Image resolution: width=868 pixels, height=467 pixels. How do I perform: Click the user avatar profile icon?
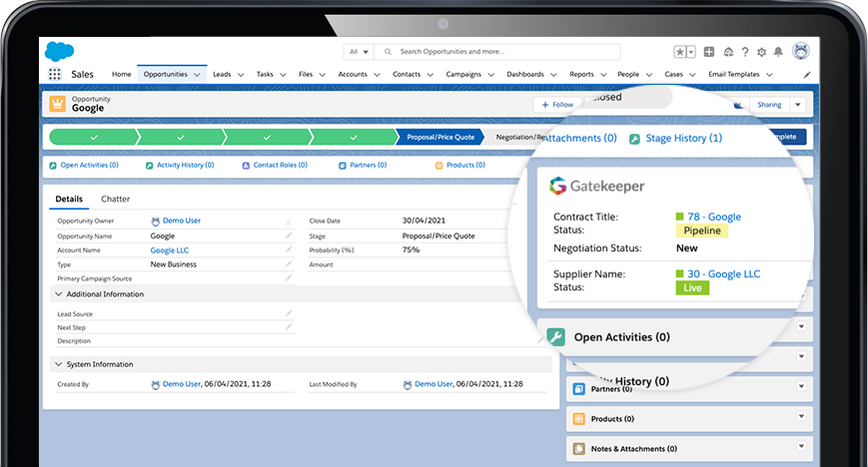(800, 51)
